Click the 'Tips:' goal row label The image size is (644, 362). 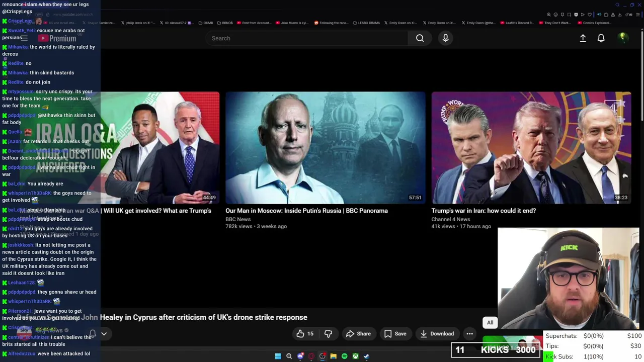552,346
